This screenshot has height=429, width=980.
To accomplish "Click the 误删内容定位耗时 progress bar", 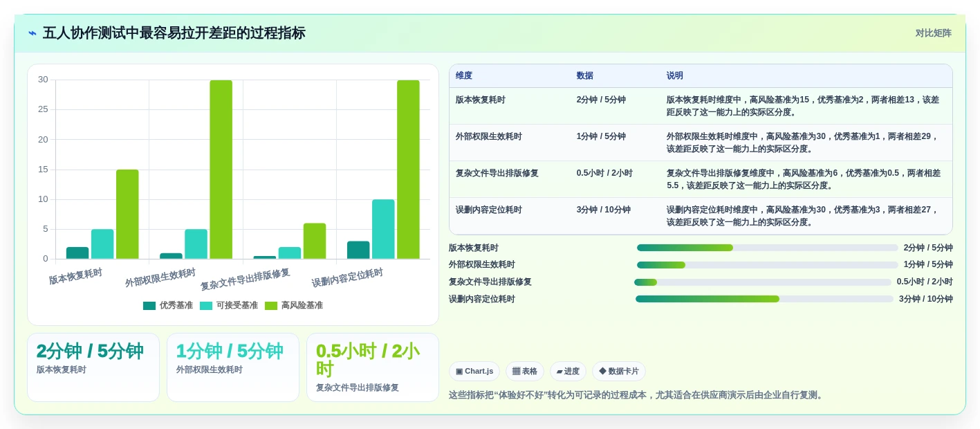I will point(765,299).
